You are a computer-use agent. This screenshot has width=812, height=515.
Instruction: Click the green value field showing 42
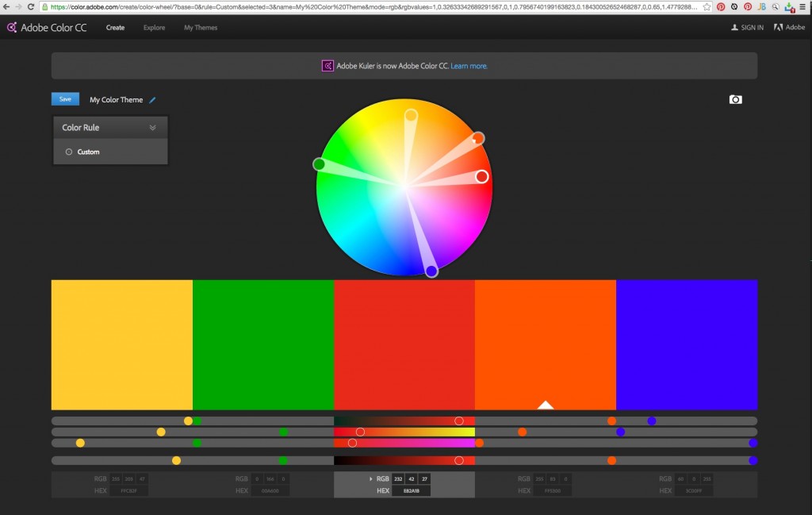(412, 478)
